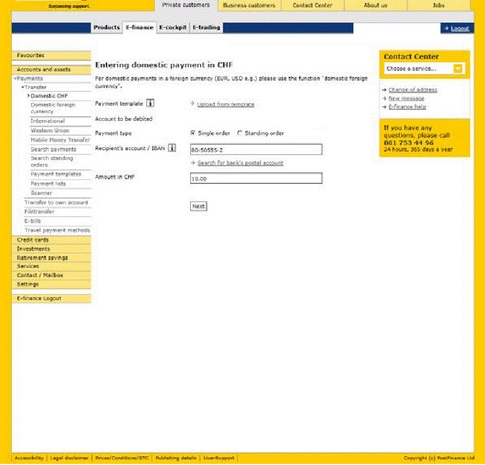Click arrow icon before Search for bank's postal account
Image resolution: width=485 pixels, height=465 pixels.
(193, 163)
